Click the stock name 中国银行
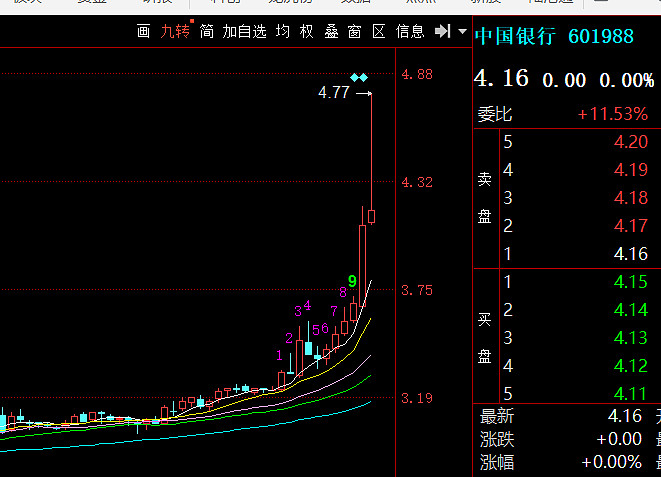The width and height of the screenshot is (661, 477). pos(515,36)
